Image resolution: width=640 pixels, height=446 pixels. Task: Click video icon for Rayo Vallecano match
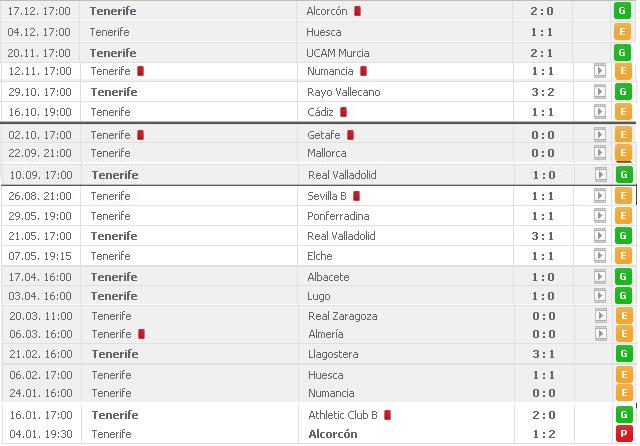600,91
